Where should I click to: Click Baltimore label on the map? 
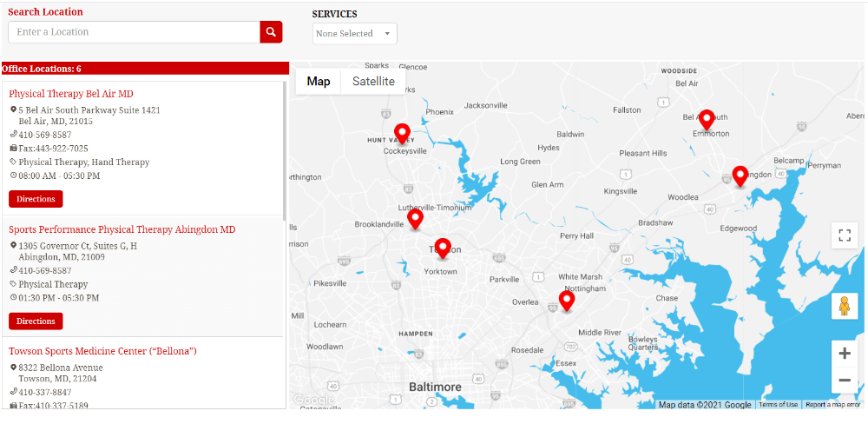[x=435, y=387]
